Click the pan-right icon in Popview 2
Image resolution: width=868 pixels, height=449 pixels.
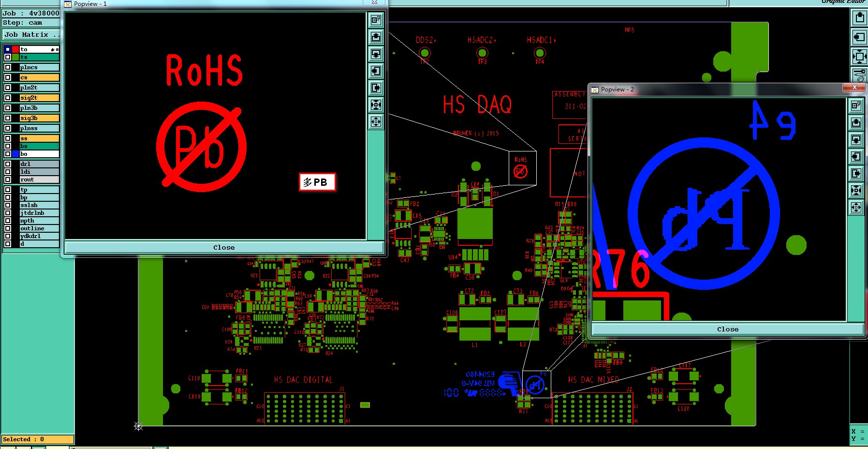[856, 173]
